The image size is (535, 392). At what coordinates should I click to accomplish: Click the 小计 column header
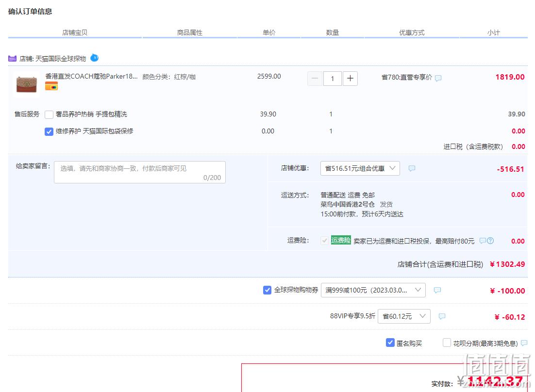point(493,33)
